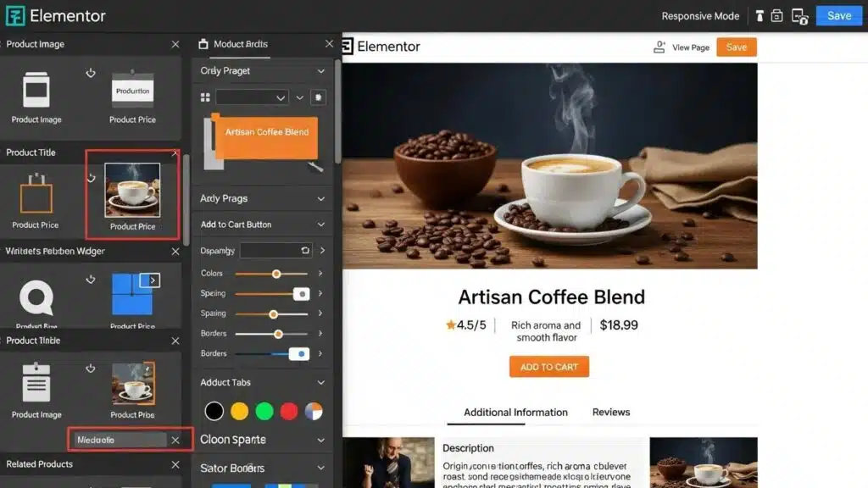Click the archive box icon in top bar
The height and width of the screenshot is (488, 868).
(776, 16)
